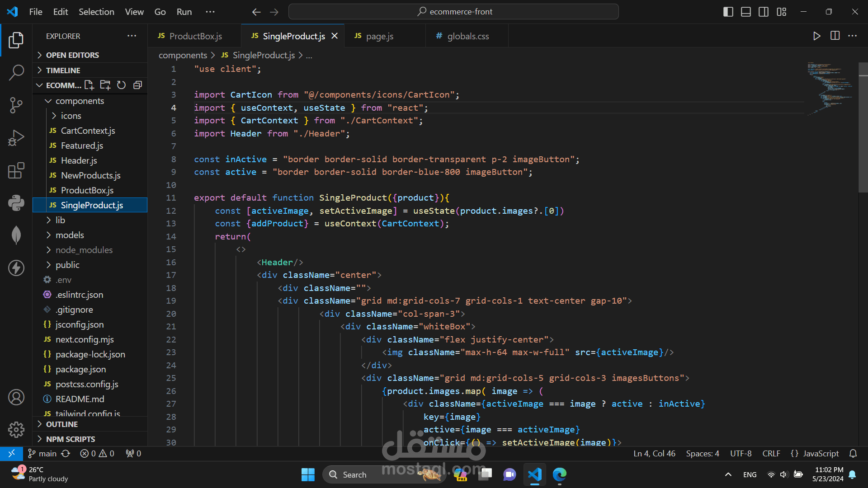This screenshot has width=868, height=488.
Task: Open the MongoDB leaf icon view
Action: pos(16,235)
